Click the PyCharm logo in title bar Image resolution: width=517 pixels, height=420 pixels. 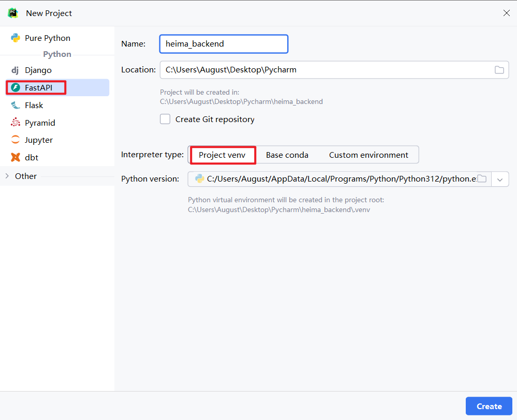point(13,13)
